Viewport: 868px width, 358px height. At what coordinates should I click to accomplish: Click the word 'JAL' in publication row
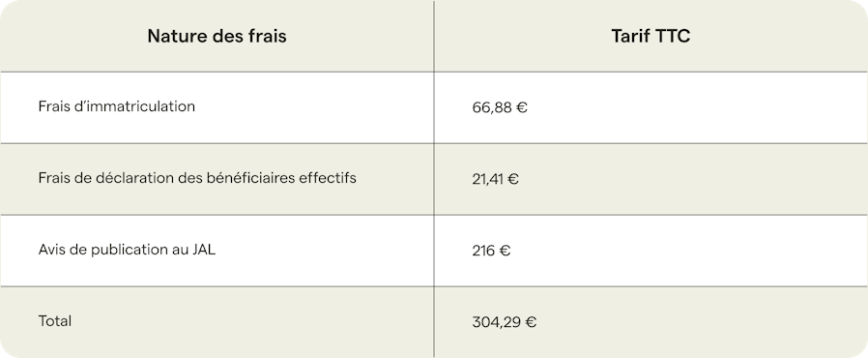tap(204, 250)
